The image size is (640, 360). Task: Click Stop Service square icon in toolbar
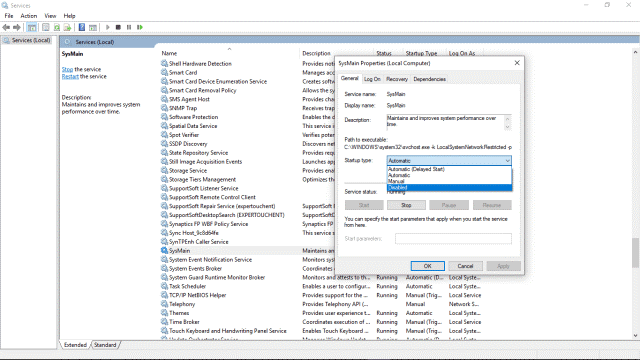click(x=118, y=27)
